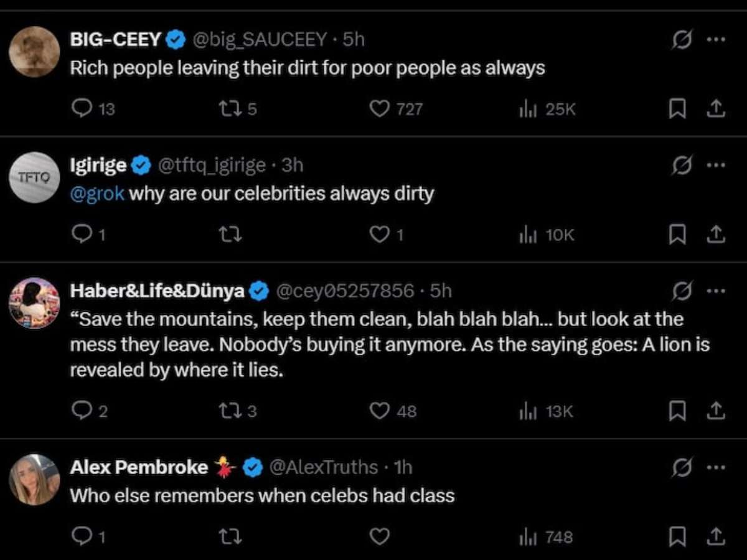Click the @AlexTruths handle
Image resolution: width=747 pixels, height=560 pixels.
tap(323, 467)
